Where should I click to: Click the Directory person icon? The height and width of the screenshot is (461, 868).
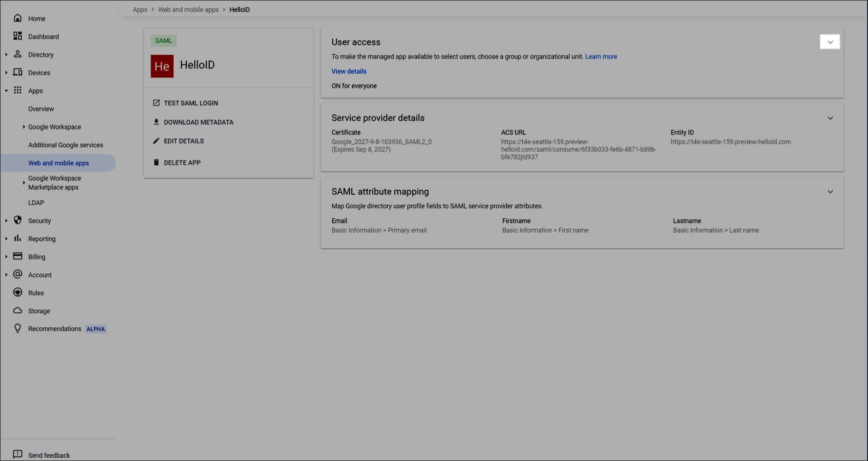18,54
